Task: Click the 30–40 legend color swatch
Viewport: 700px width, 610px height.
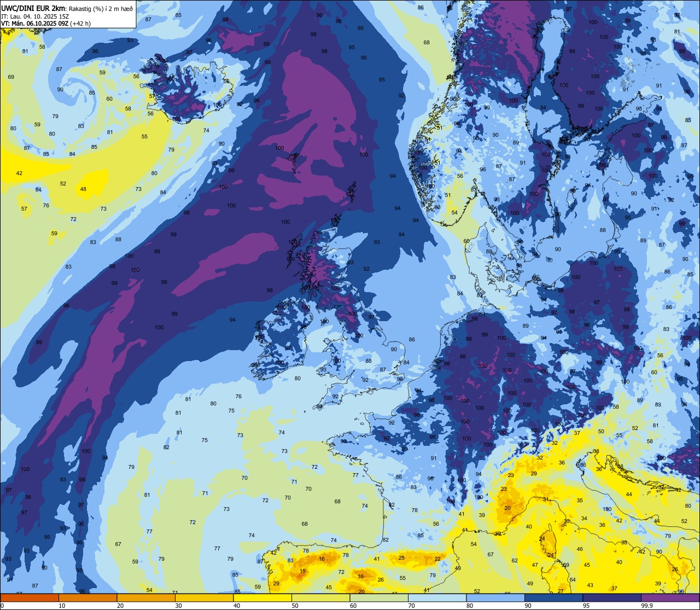Action: 204,598
